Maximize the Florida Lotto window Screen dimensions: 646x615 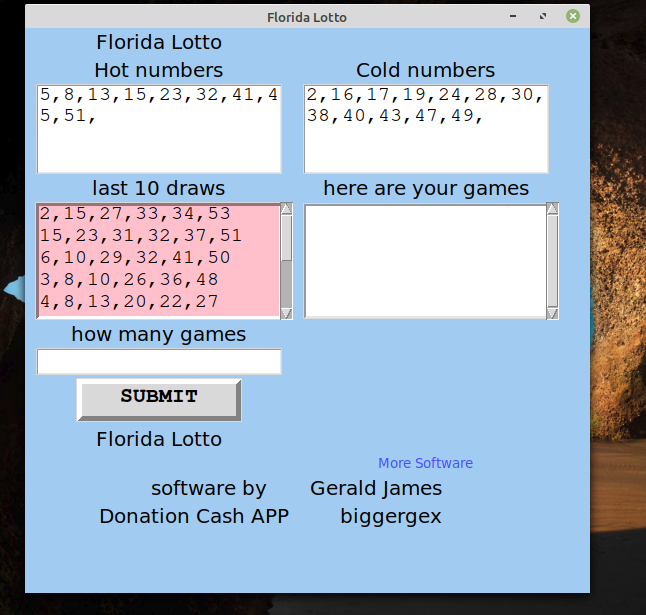coord(543,16)
